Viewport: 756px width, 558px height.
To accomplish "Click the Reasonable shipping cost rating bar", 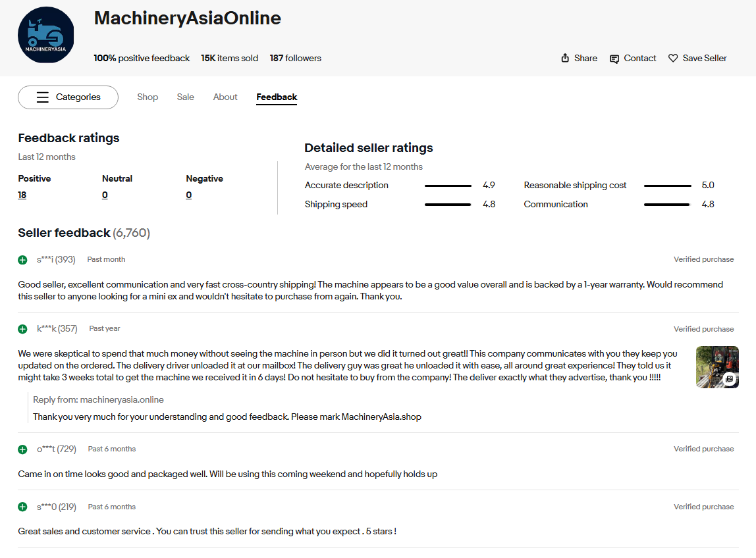I will pos(667,186).
